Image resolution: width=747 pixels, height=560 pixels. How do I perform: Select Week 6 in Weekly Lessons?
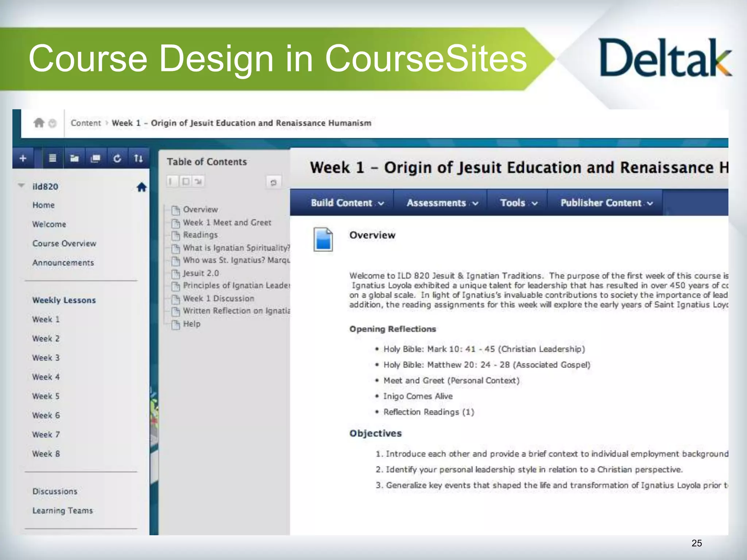(x=46, y=415)
